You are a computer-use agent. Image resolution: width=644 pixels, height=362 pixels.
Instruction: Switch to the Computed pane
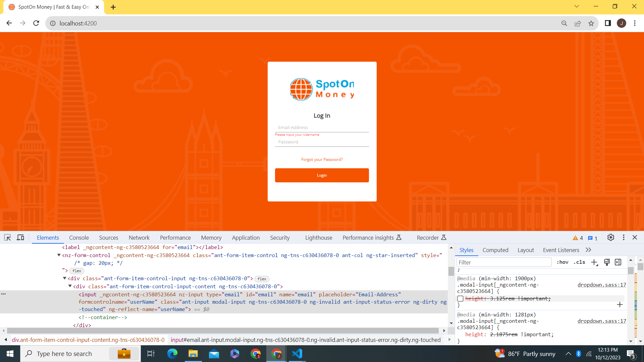point(495,250)
